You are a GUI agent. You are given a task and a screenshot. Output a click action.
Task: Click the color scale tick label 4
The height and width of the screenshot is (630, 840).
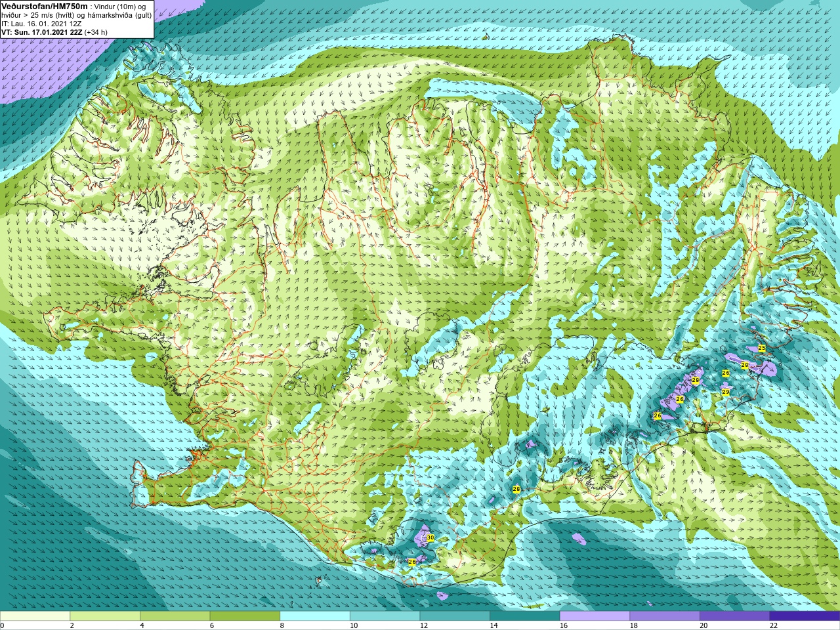click(x=142, y=625)
